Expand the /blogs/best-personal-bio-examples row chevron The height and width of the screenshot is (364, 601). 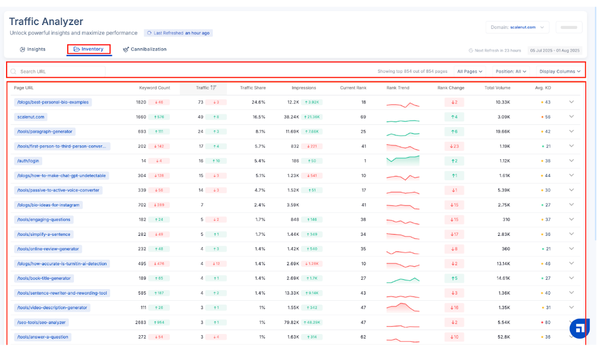coord(571,102)
